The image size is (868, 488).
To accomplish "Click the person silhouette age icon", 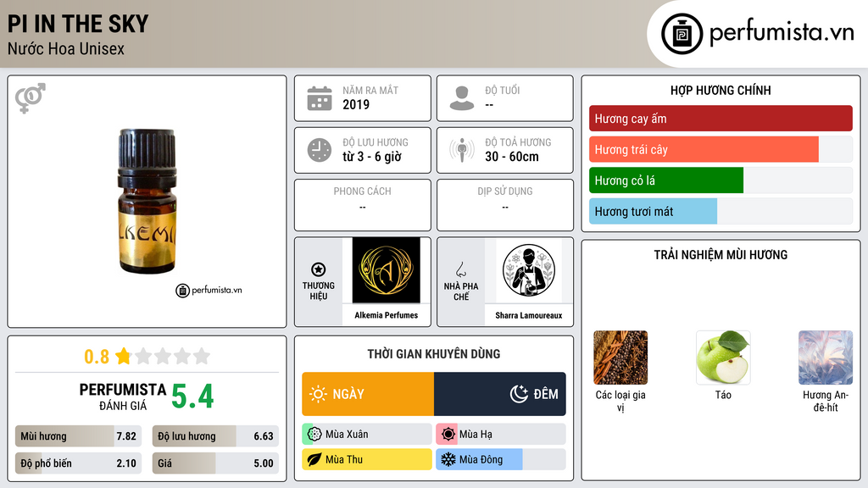I will pos(462,98).
